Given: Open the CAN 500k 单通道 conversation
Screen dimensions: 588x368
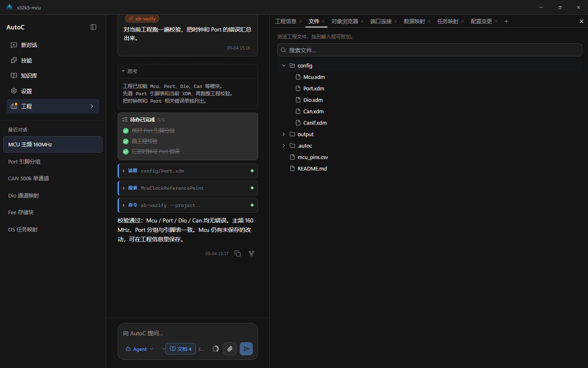Looking at the screenshot, I should 53,178.
